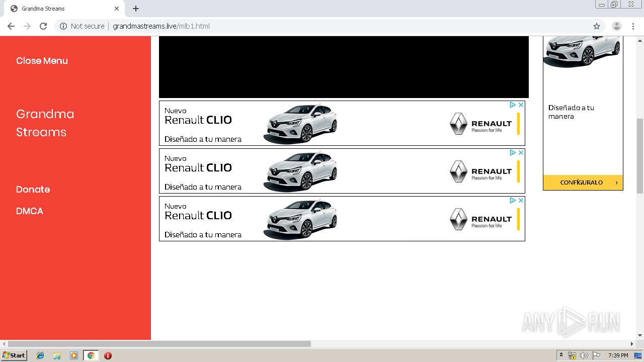Click the horizontal scrollbar thumb
644x362 pixels.
pyautogui.click(x=159, y=344)
